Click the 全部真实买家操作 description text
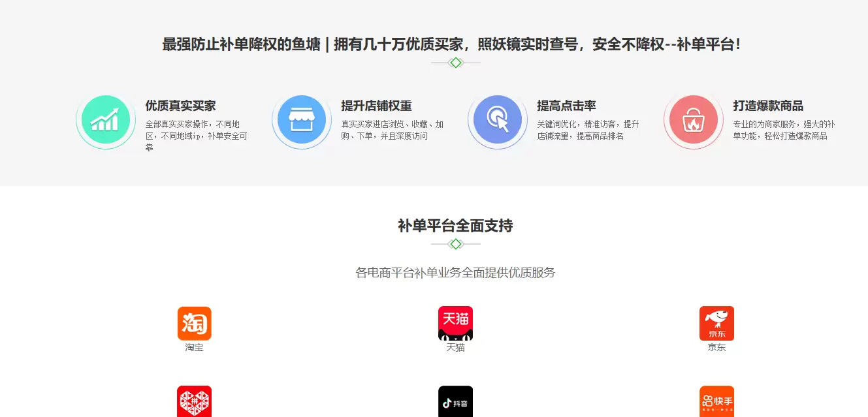This screenshot has height=417, width=868. click(x=196, y=136)
